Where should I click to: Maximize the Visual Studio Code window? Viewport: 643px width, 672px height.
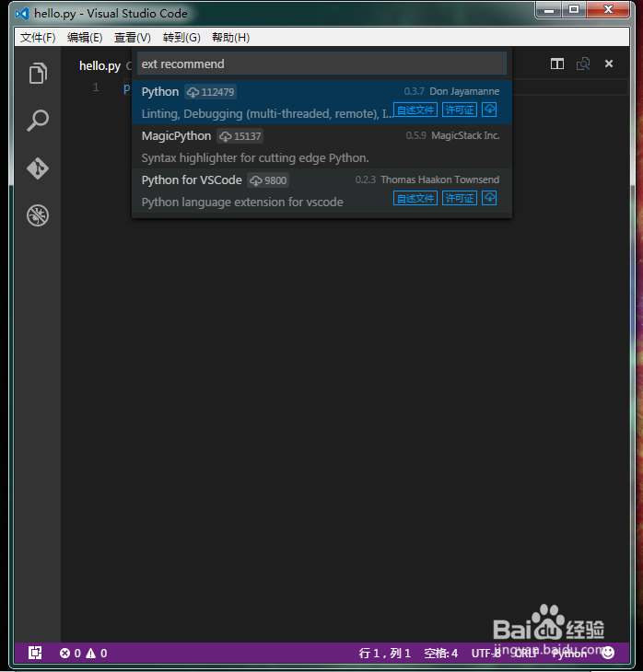574,10
